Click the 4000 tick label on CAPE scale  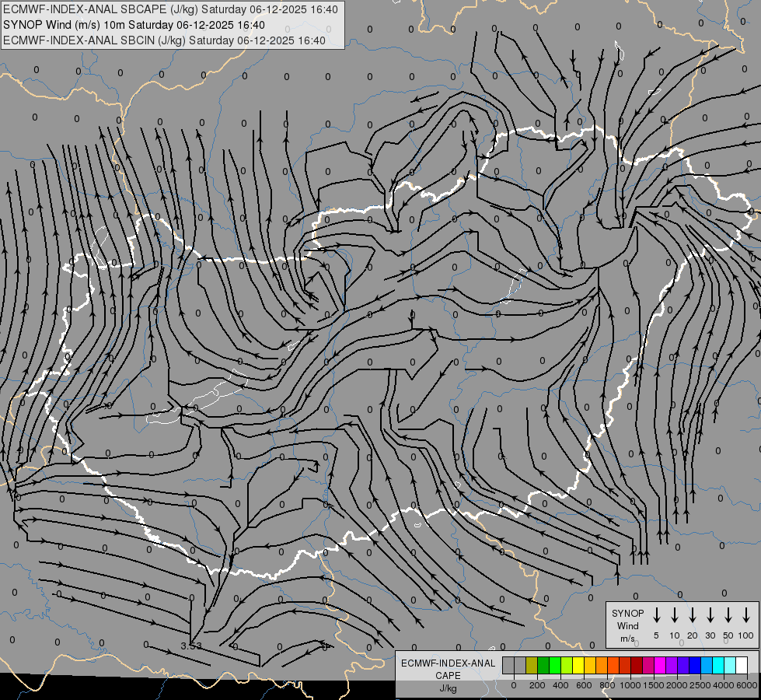pos(724,685)
